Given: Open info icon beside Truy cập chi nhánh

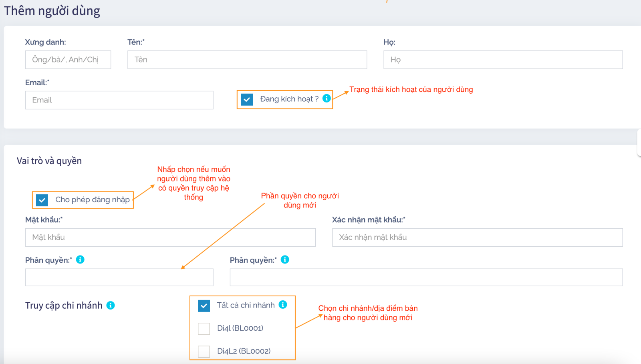Looking at the screenshot, I should point(111,306).
